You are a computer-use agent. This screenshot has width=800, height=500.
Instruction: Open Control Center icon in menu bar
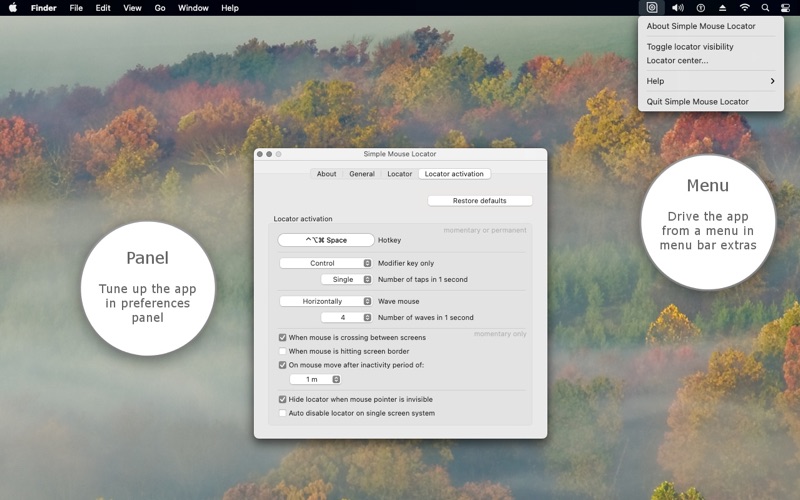(x=785, y=8)
